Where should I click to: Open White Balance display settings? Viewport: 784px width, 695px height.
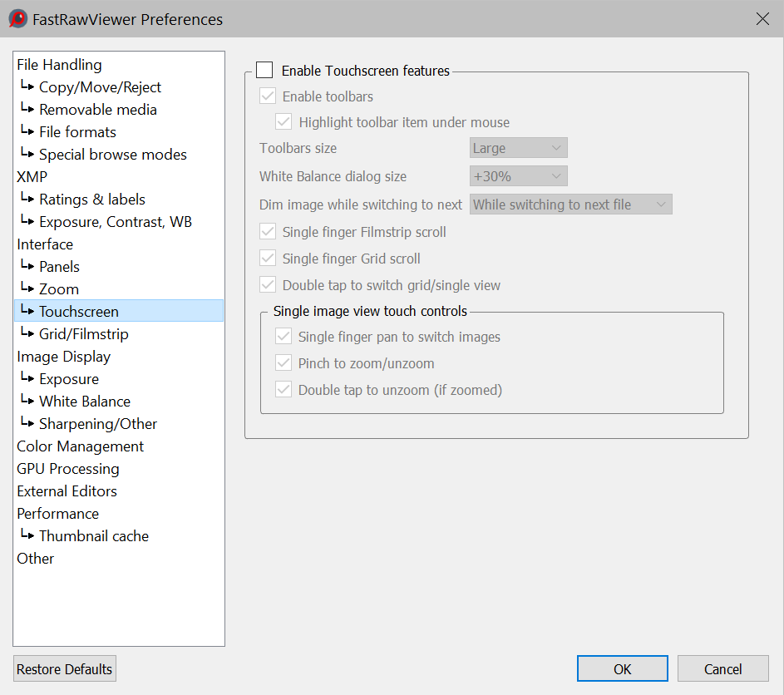(x=84, y=402)
